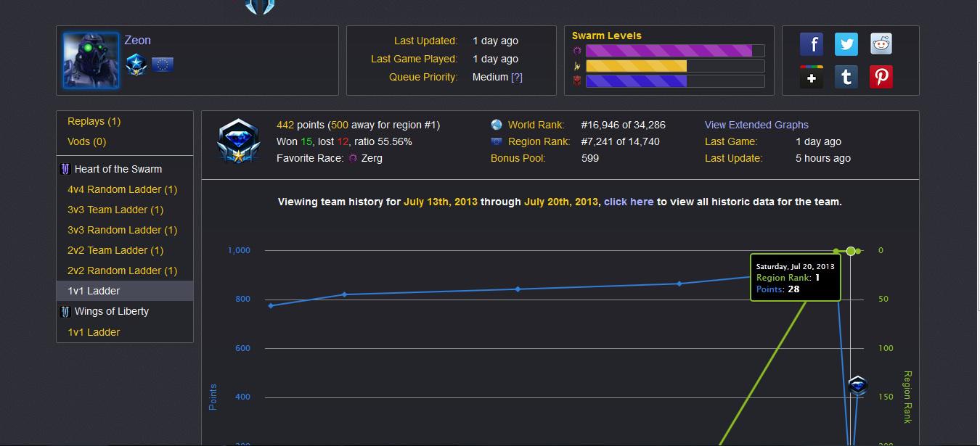Share profile on Tumblr
980x446 pixels.
846,77
